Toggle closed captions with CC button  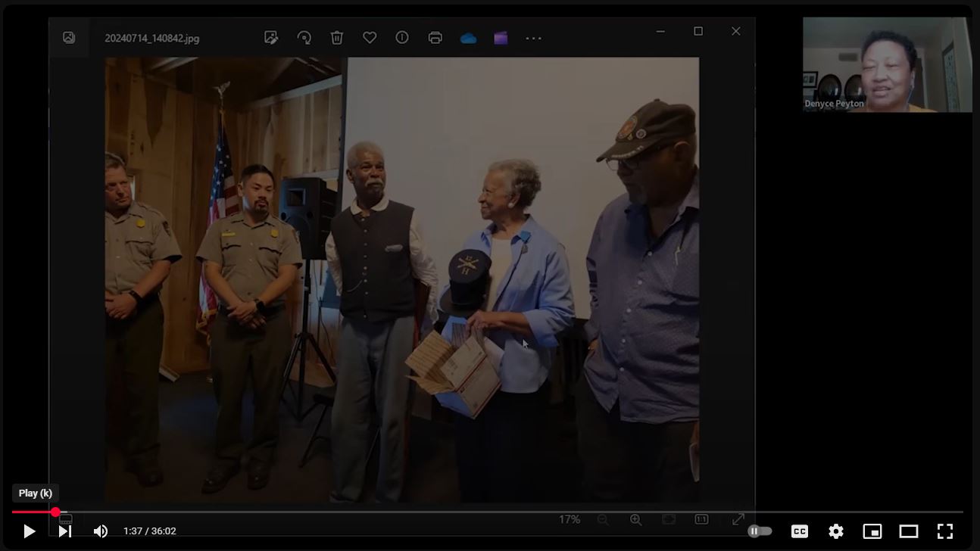click(x=799, y=531)
